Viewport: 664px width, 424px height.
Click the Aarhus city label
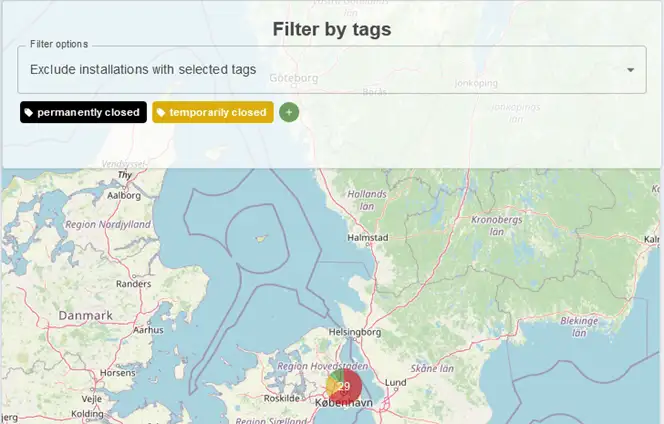tap(148, 330)
